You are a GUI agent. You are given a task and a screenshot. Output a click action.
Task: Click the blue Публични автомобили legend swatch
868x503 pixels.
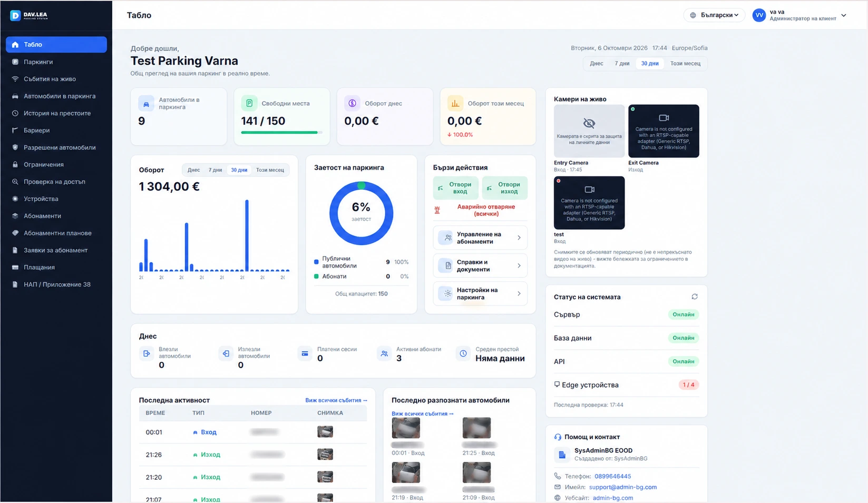pyautogui.click(x=316, y=262)
